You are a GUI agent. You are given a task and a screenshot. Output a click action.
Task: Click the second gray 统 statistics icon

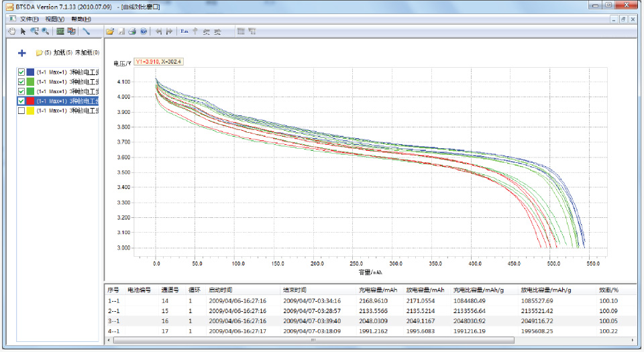tap(217, 32)
